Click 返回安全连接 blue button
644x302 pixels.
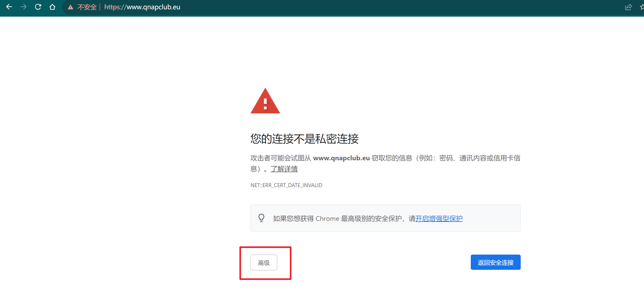pyautogui.click(x=495, y=262)
